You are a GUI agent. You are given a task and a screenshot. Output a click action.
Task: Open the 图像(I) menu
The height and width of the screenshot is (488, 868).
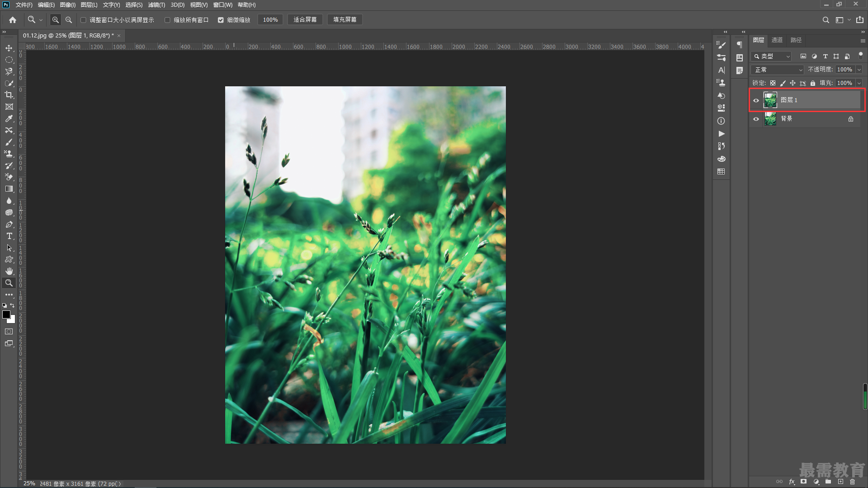click(68, 5)
